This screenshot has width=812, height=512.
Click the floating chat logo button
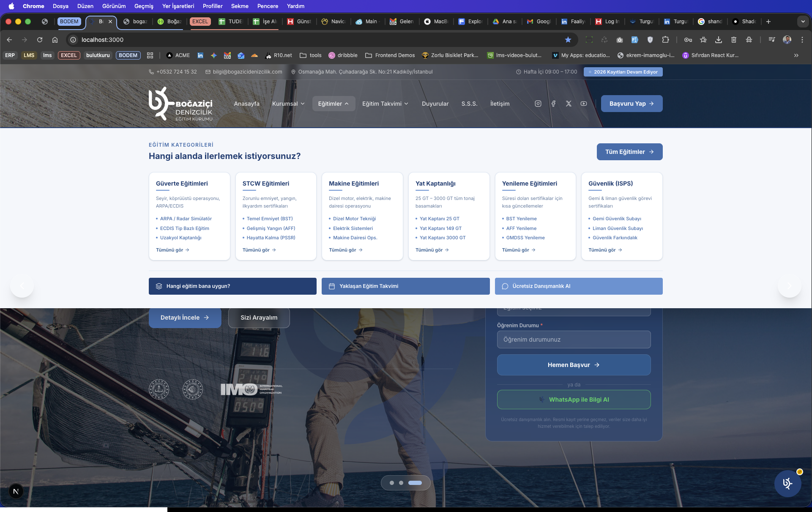click(787, 483)
